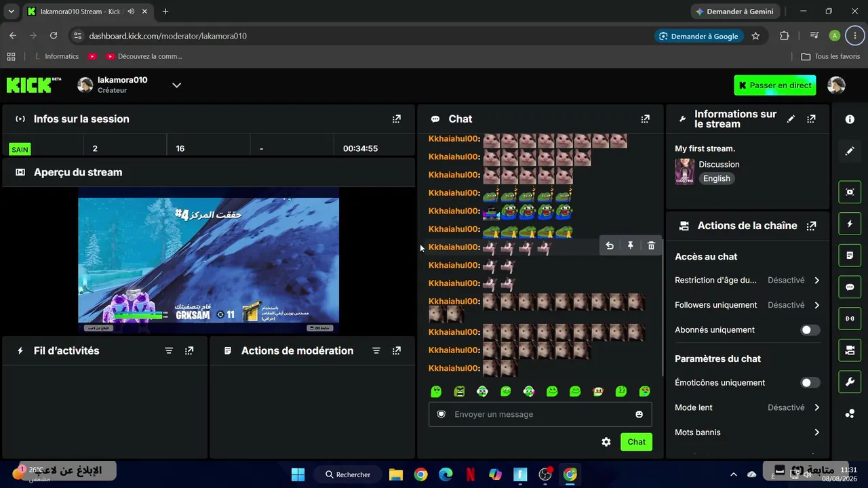Open the Windows Start menu
The height and width of the screenshot is (488, 868).
[x=298, y=474]
